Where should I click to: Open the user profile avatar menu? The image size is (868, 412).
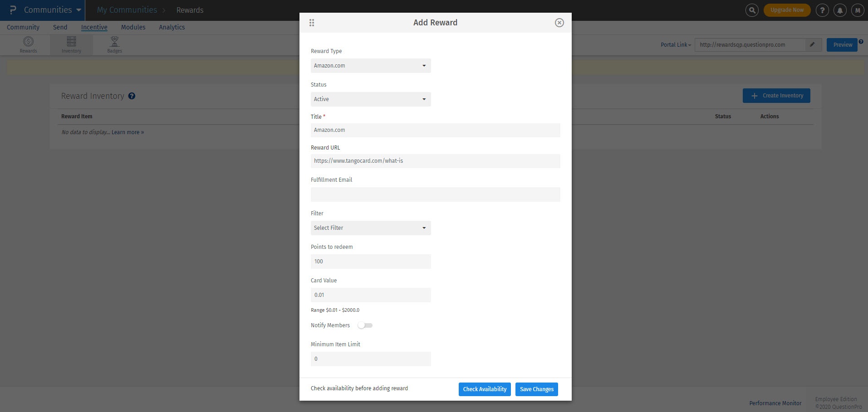(857, 10)
